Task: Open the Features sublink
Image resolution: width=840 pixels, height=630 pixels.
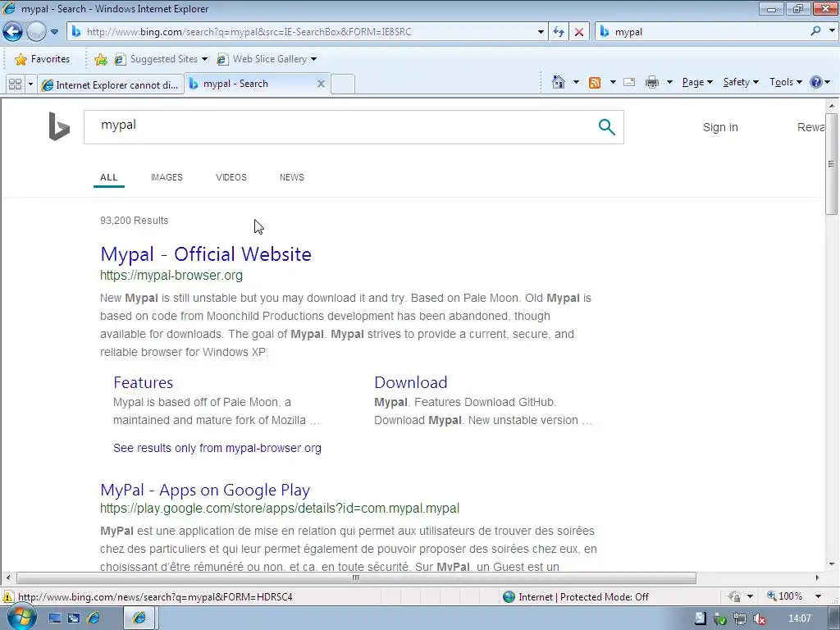Action: coord(143,382)
